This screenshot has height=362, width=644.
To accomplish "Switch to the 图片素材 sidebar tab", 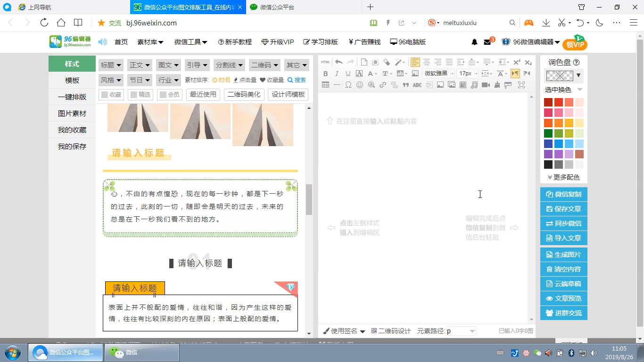I will [72, 113].
